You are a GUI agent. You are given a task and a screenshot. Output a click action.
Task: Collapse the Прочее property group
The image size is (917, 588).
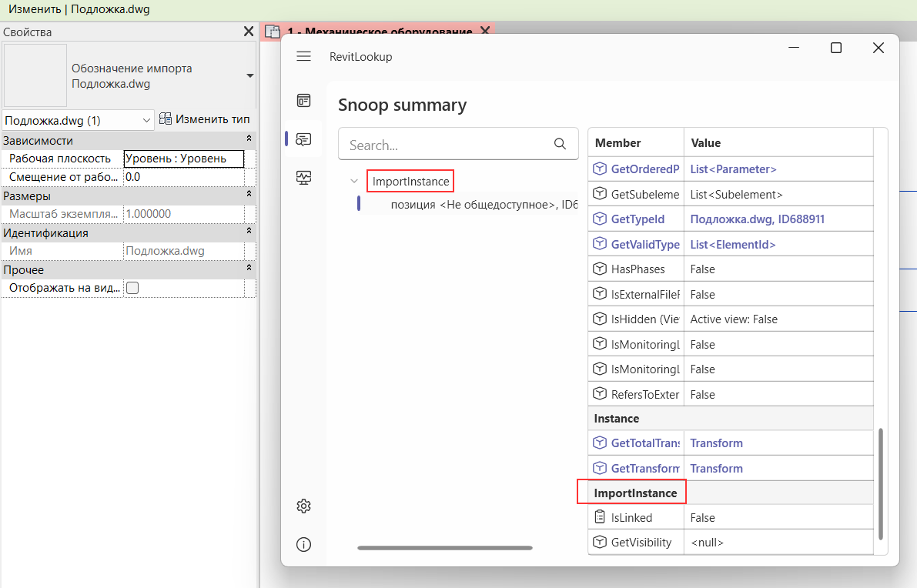[249, 268]
